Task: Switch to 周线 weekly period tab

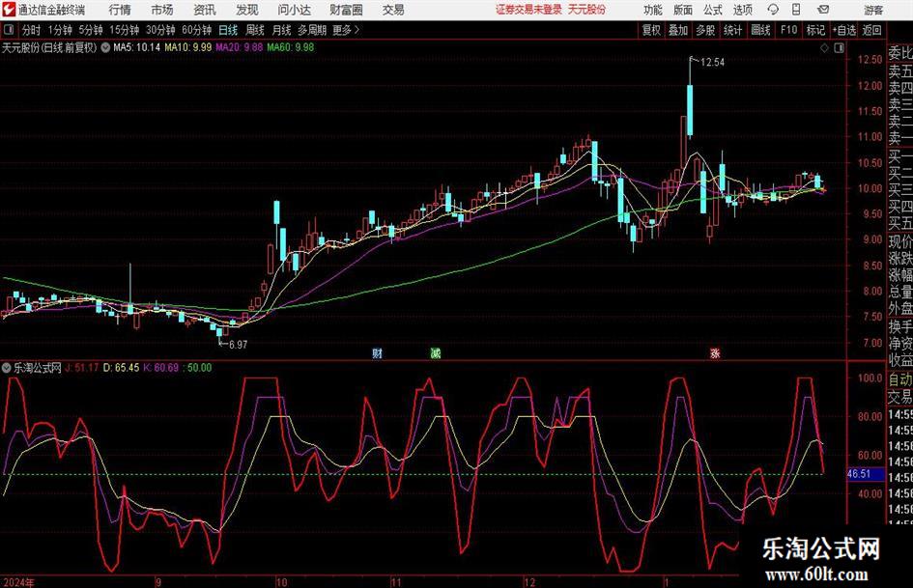Action: (254, 30)
